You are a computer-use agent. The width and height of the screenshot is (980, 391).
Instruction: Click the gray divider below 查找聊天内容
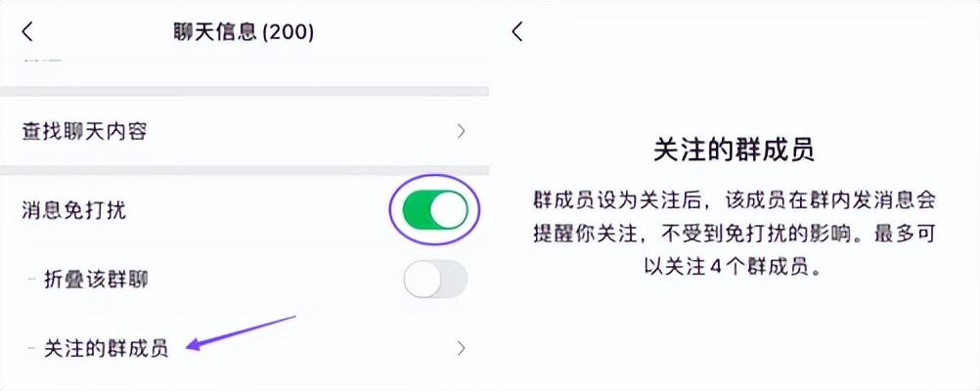(245, 167)
